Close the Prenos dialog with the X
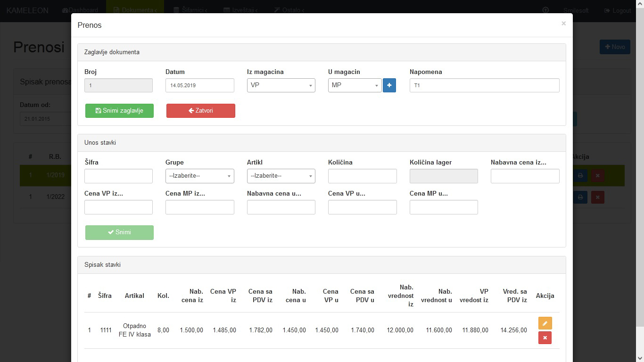 tap(563, 24)
